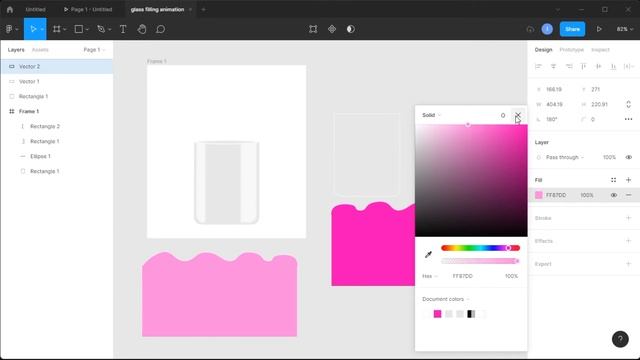
Task: Select the Vector 1 layer
Action: click(57, 82)
